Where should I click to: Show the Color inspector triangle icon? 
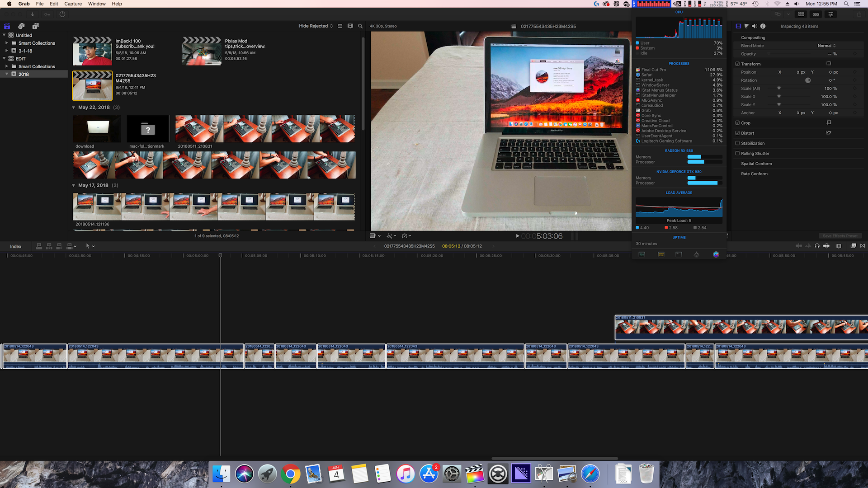pyautogui.click(x=746, y=26)
